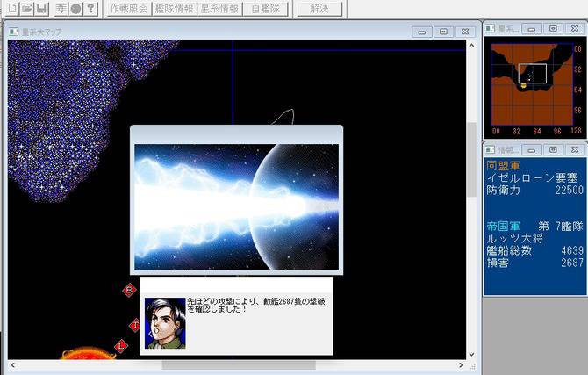Click the Save floppy disk icon
The width and height of the screenshot is (588, 375).
point(41,8)
